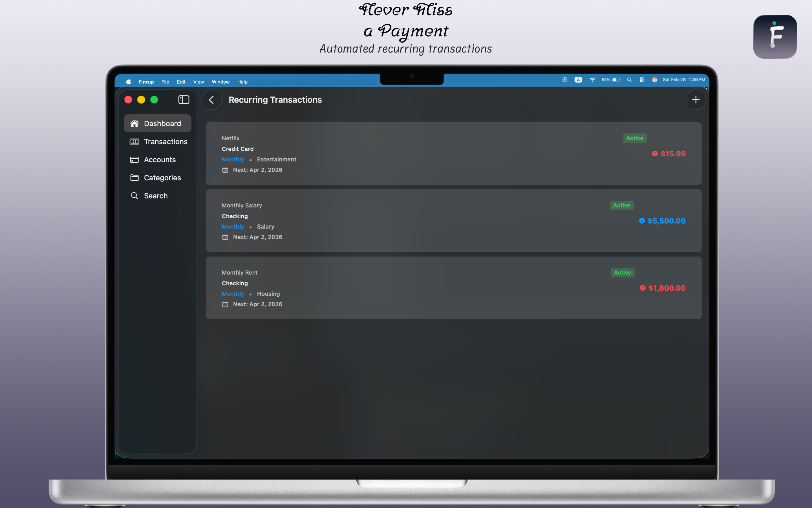Image resolution: width=812 pixels, height=508 pixels.
Task: Select the Monthly Rent transaction title
Action: pyautogui.click(x=240, y=272)
